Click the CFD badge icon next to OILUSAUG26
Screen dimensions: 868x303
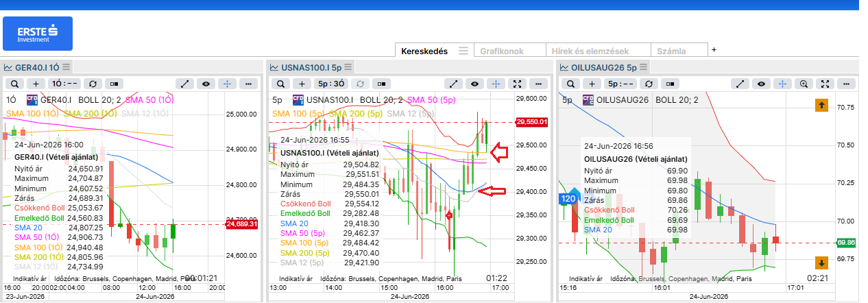[588, 99]
